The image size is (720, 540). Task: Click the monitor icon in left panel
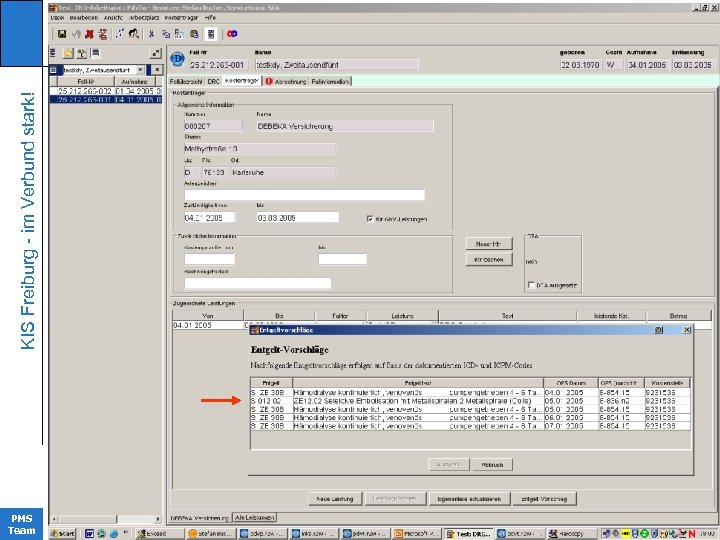tap(96, 53)
